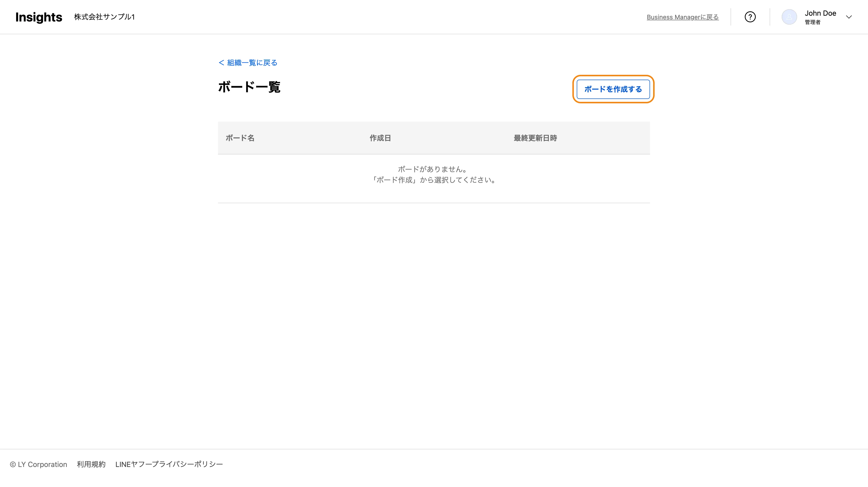Click the Insights logo
Screen dimensions: 868x487
click(39, 17)
